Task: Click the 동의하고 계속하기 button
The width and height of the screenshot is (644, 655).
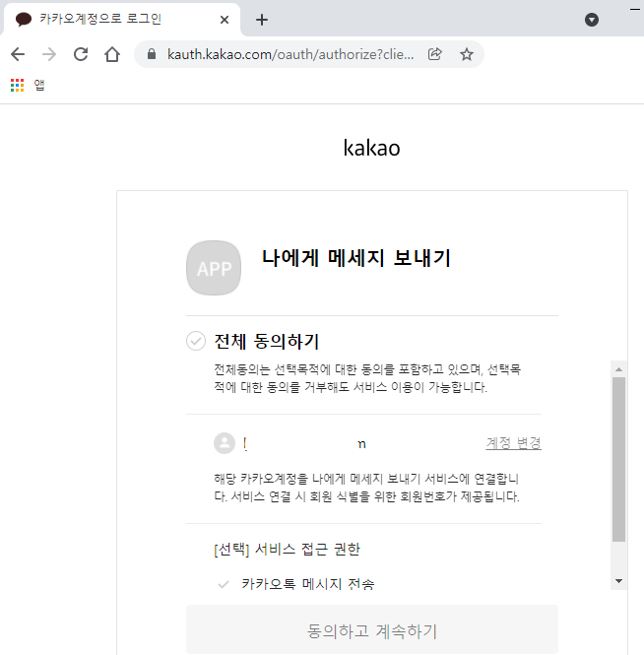Action: (x=372, y=629)
